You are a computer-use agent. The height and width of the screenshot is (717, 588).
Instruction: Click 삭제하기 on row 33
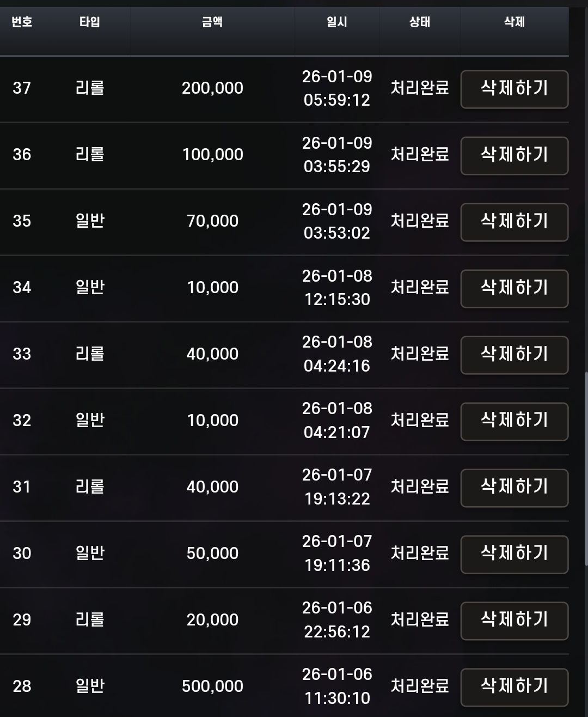pyautogui.click(x=514, y=355)
